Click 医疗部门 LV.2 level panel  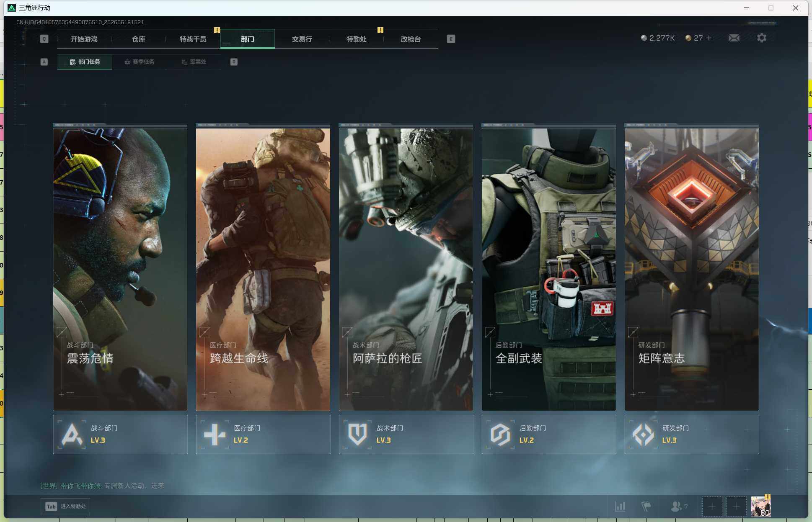(263, 435)
